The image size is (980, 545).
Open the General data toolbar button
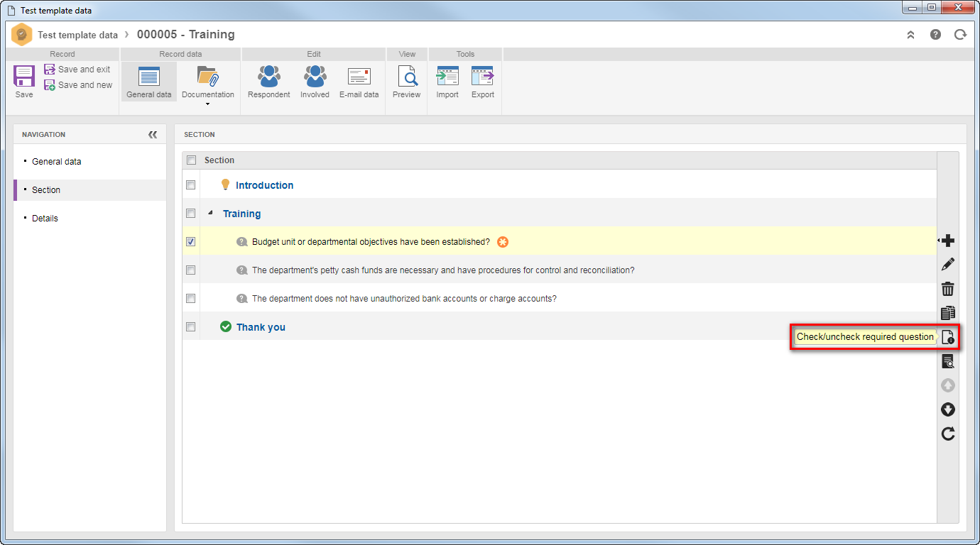tap(149, 82)
